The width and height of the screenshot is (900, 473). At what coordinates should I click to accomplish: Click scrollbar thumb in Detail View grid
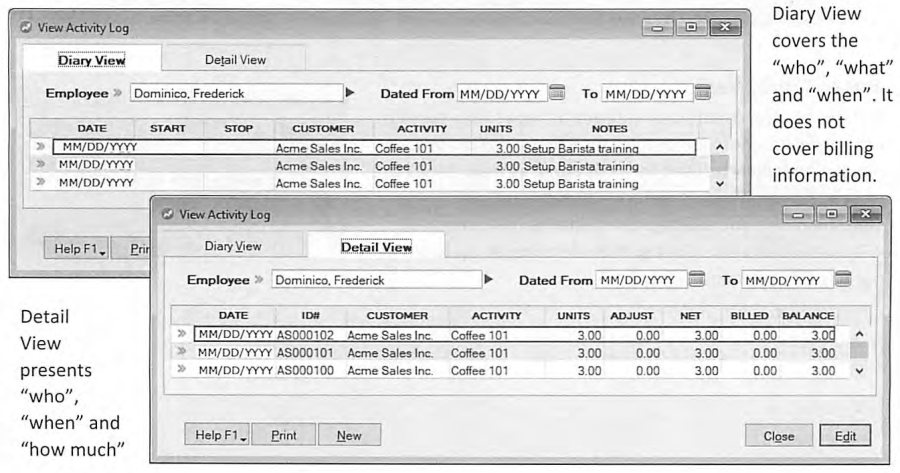pyautogui.click(x=859, y=350)
